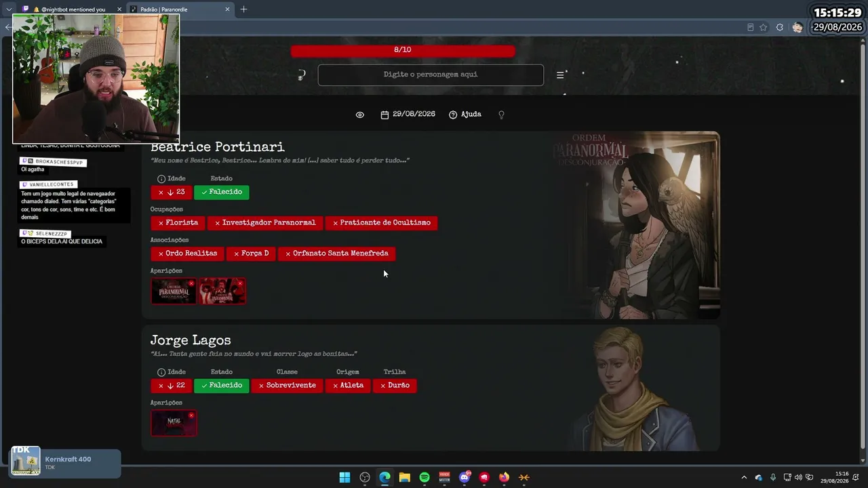Select the Investigador Paranormal tag
Screen dimensions: 868x488
265,223
